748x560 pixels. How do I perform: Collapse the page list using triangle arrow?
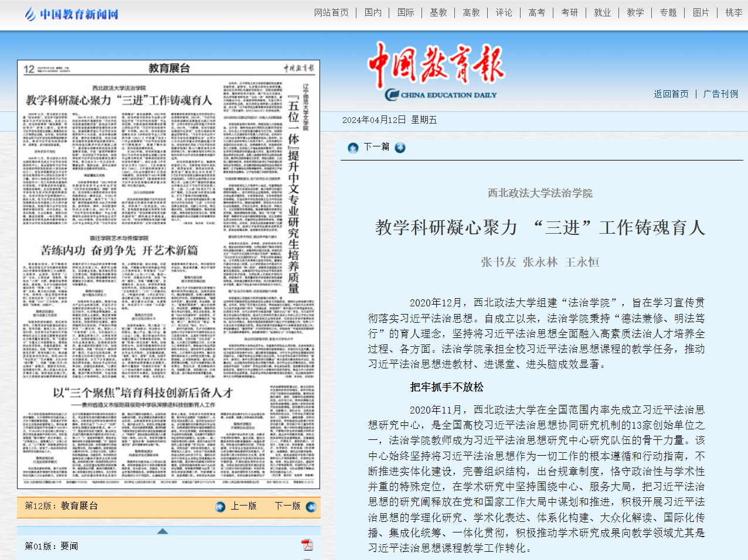(x=162, y=531)
